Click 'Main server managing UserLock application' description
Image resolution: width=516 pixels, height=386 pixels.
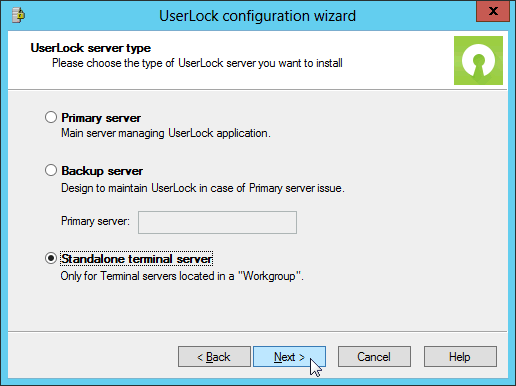(x=166, y=133)
